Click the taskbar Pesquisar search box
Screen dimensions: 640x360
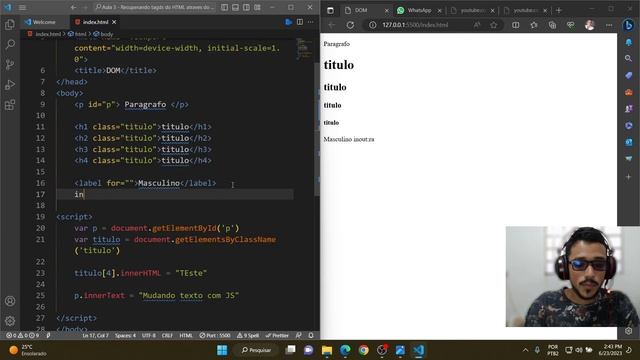click(x=256, y=350)
